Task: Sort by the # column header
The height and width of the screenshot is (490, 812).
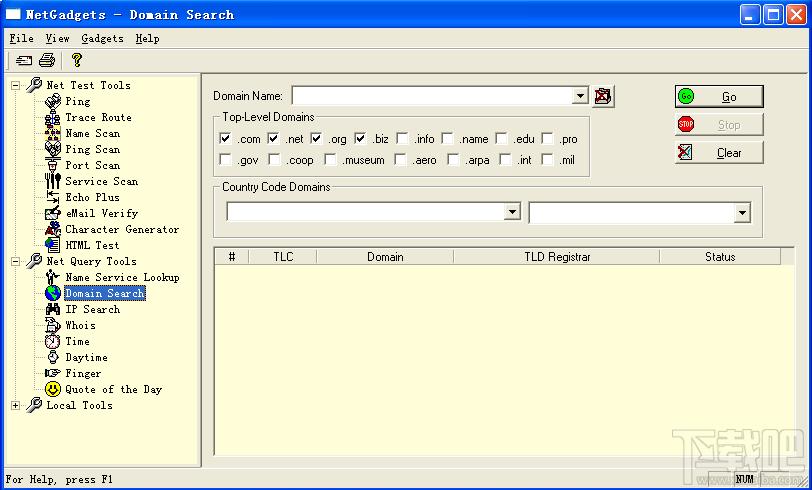Action: point(231,257)
